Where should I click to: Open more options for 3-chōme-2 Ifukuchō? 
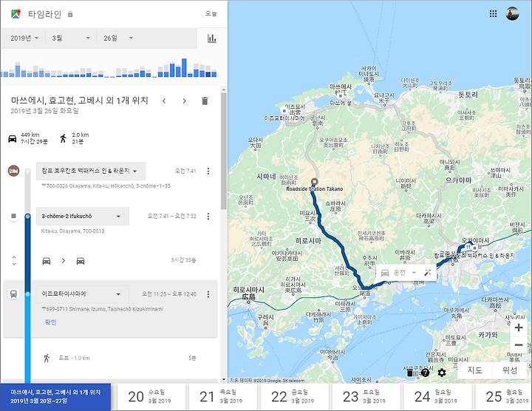[208, 216]
